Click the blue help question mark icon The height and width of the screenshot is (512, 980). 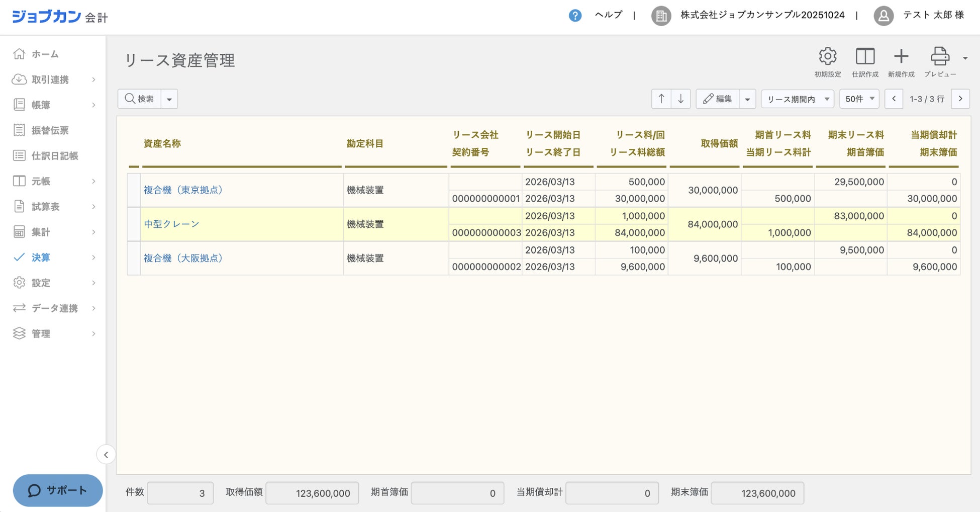(575, 16)
